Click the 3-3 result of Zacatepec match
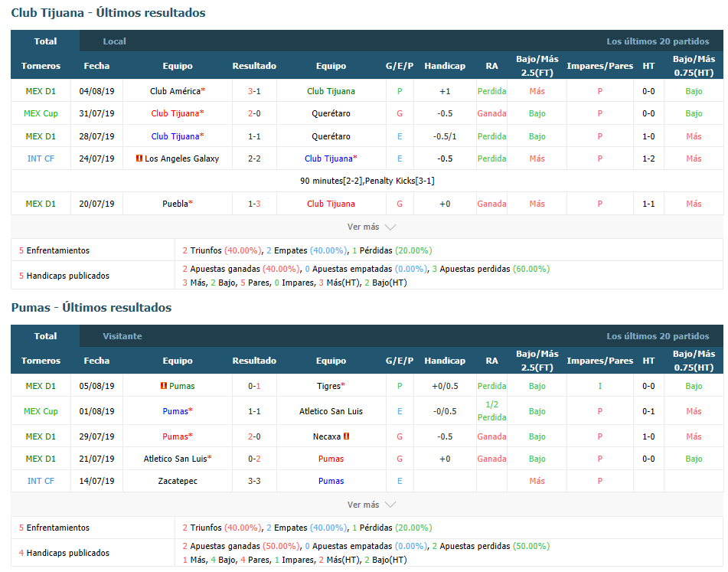 [x=254, y=481]
